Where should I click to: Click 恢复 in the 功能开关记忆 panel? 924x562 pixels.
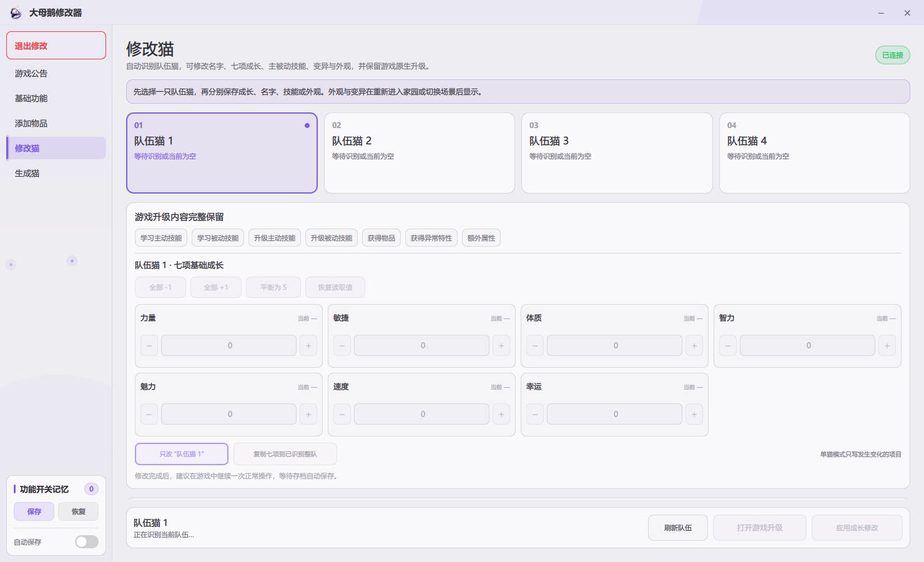tap(79, 511)
